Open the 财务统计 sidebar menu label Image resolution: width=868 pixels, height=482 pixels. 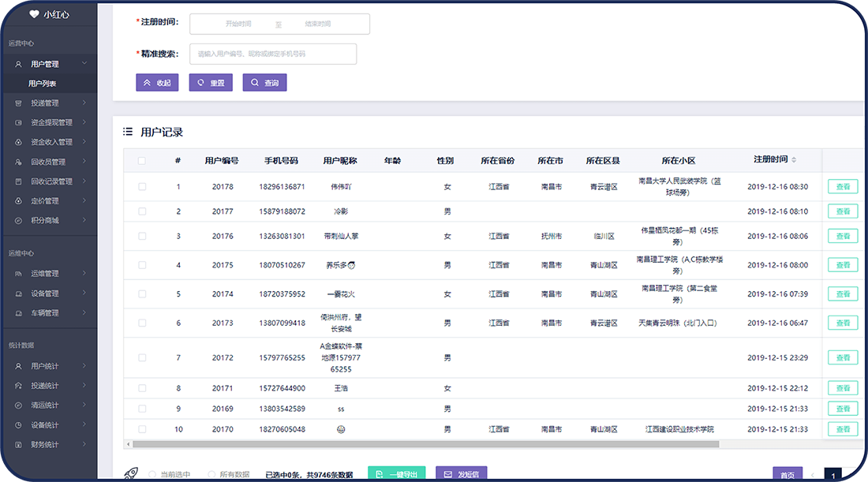(x=45, y=444)
